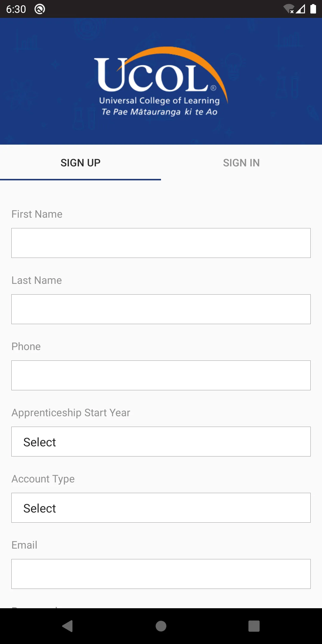Screen dimensions: 322x644
Task: Open the Apprenticeship Start Year dropdown
Action: coord(161,442)
